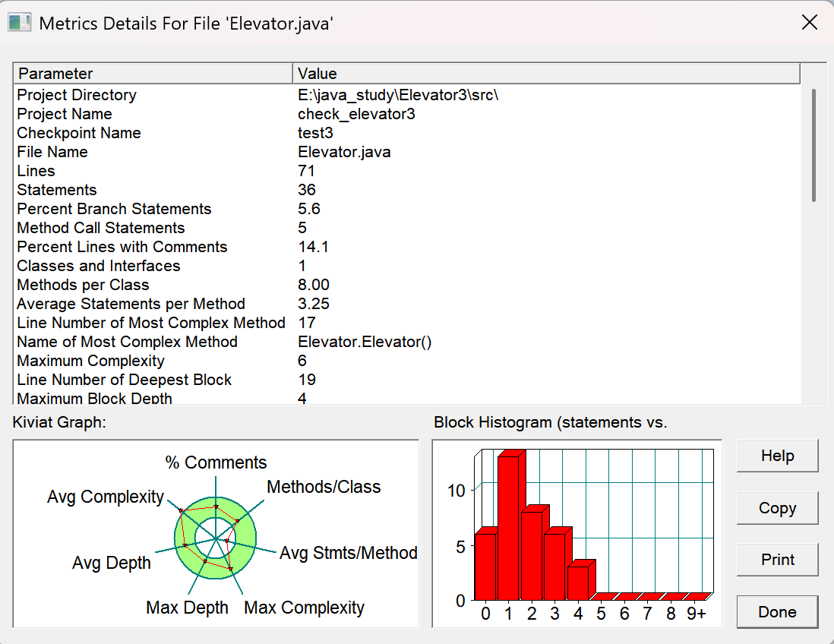
Task: Select the Lines parameter row
Action: tap(407, 171)
